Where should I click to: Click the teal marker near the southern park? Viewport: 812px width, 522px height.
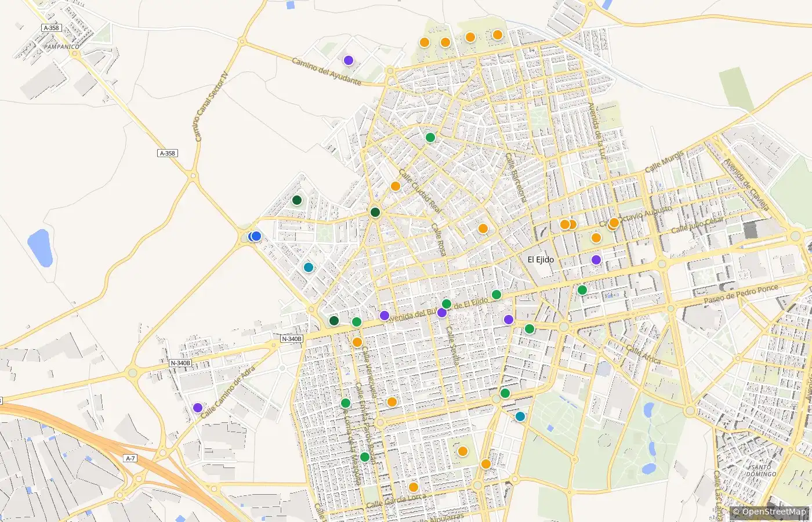520,416
